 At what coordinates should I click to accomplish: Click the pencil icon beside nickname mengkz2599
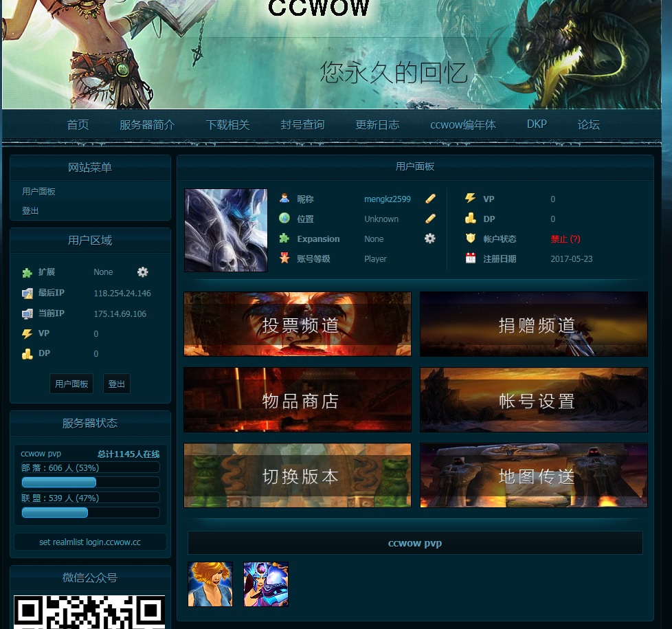click(x=430, y=199)
